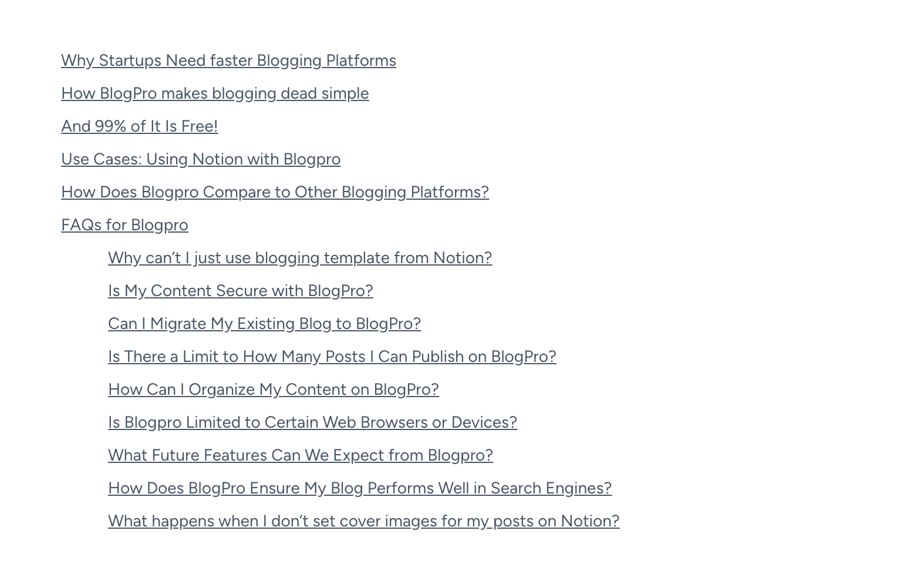The image size is (924, 564).
Task: Open 'Is Blogpro Limited to Certain Web Browsers' link
Action: pos(312,422)
